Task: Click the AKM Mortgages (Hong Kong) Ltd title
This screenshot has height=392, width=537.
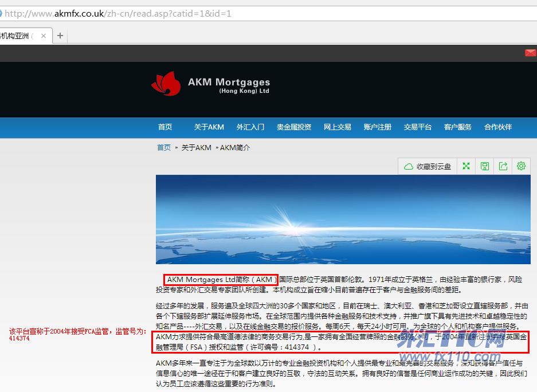Action: pos(229,85)
